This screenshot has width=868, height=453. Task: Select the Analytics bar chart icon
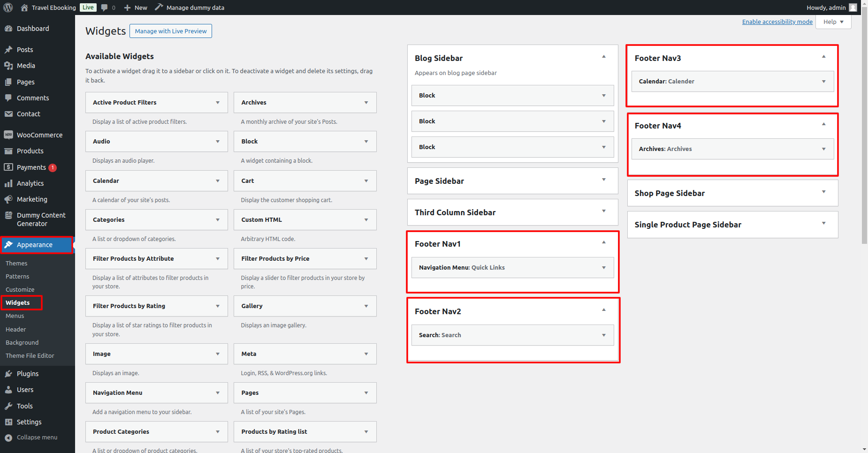[x=8, y=183]
